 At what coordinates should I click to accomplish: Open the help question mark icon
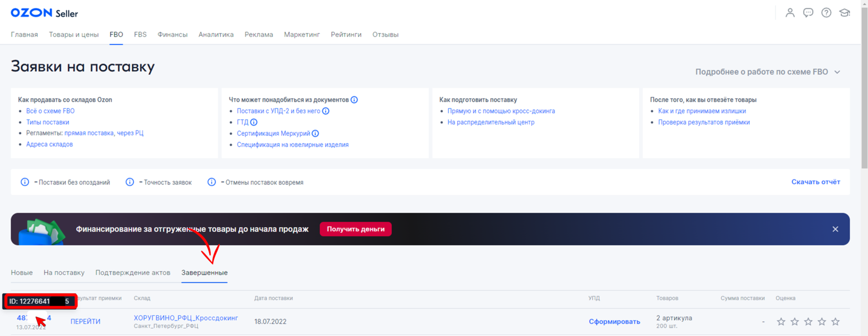(x=826, y=13)
